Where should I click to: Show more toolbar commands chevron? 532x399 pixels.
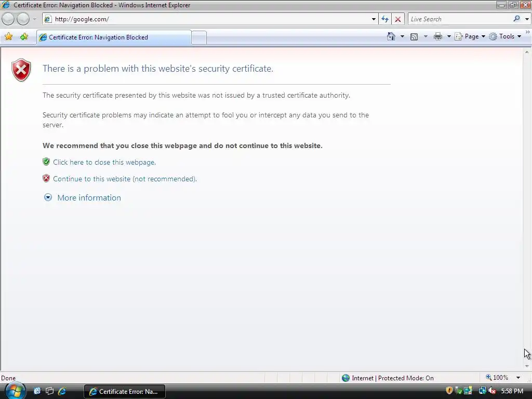pos(528,32)
